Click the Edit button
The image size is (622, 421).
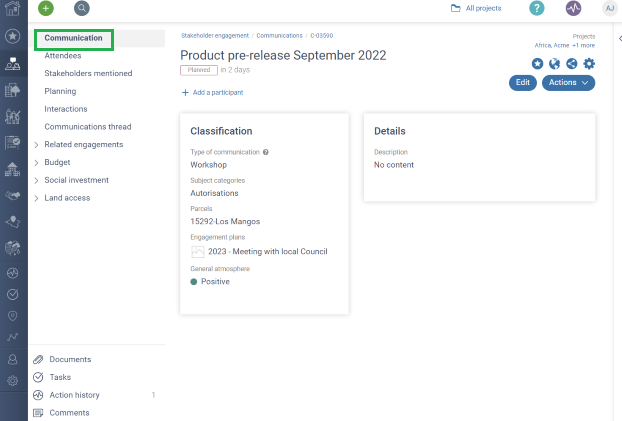tap(522, 83)
